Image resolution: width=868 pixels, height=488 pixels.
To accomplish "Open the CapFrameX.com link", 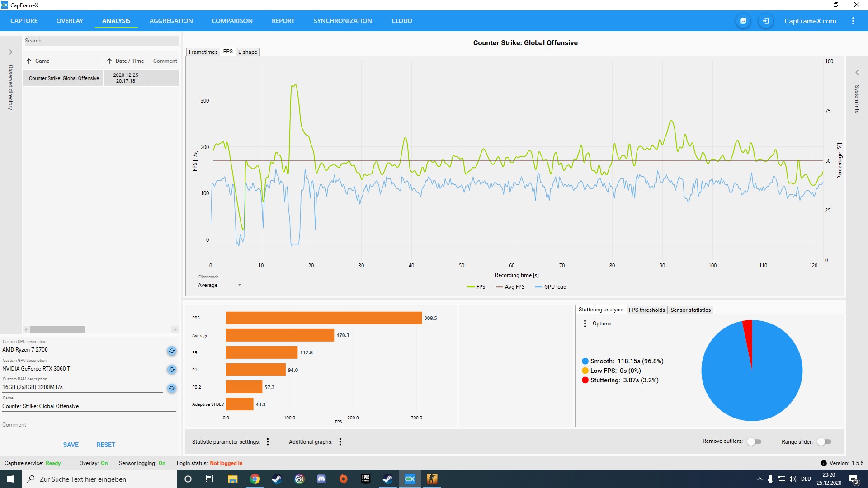I will click(x=810, y=21).
